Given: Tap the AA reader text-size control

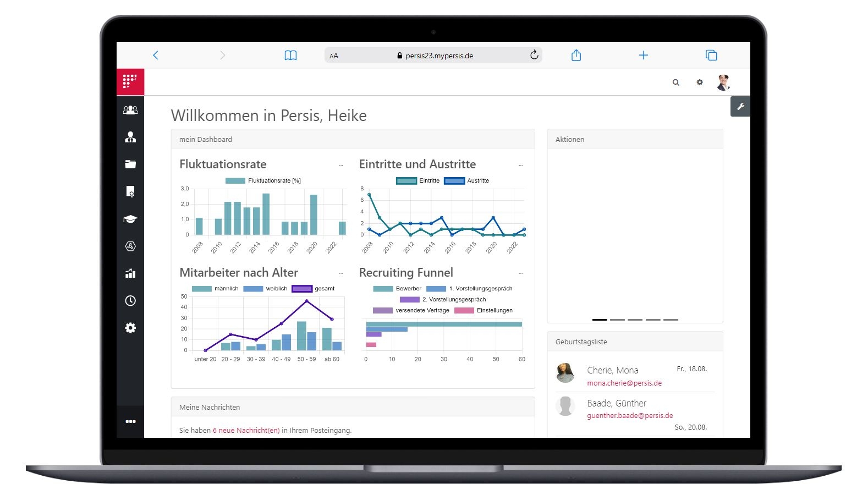Looking at the screenshot, I should point(334,56).
